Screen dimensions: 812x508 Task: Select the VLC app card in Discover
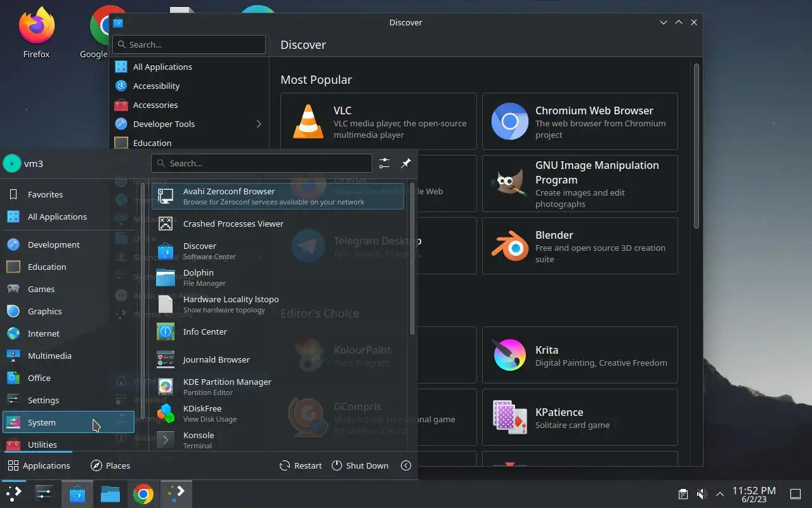click(x=379, y=121)
